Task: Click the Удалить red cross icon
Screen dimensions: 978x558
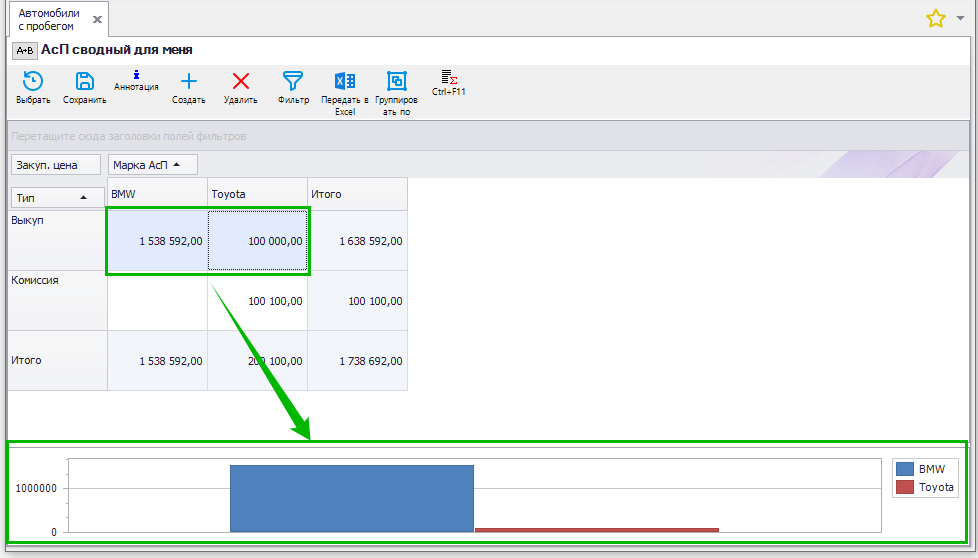Action: pos(240,82)
